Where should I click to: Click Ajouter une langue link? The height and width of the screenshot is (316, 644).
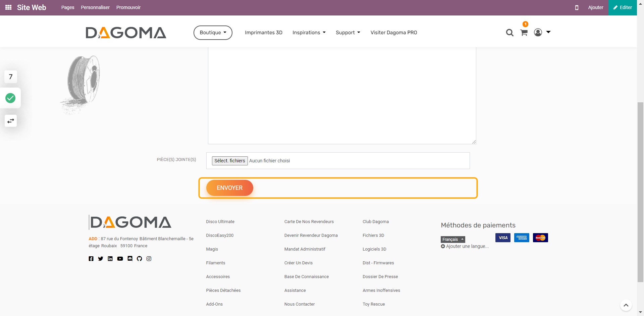coord(465,246)
